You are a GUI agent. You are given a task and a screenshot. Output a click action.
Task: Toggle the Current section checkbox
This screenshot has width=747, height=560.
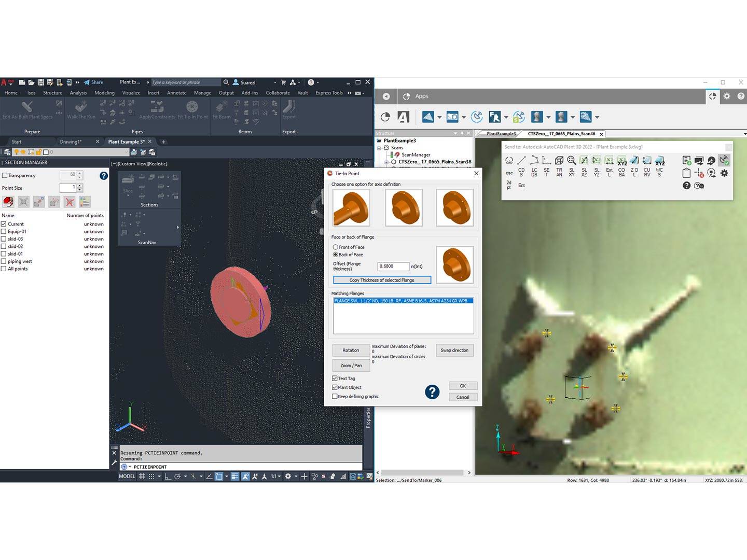[x=4, y=224]
